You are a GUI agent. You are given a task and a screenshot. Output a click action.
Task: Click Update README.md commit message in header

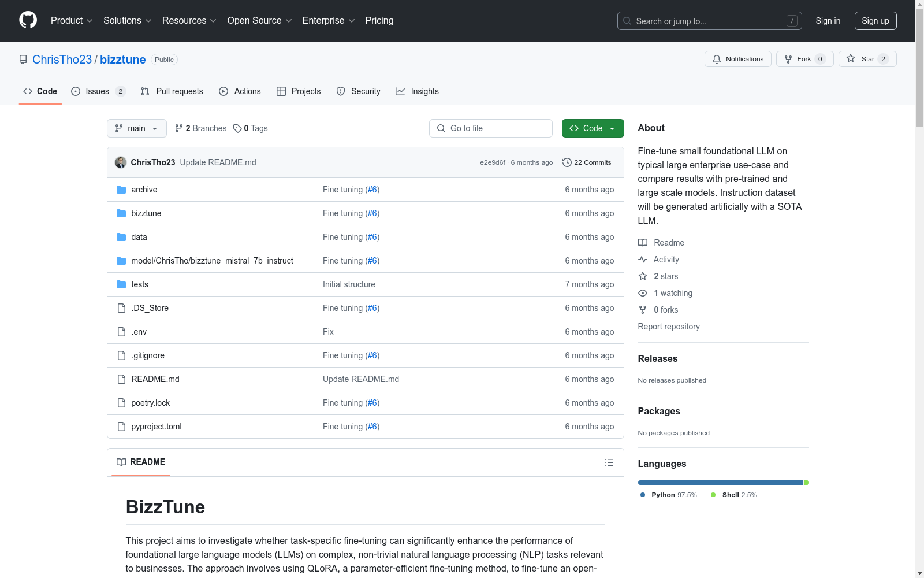(218, 162)
